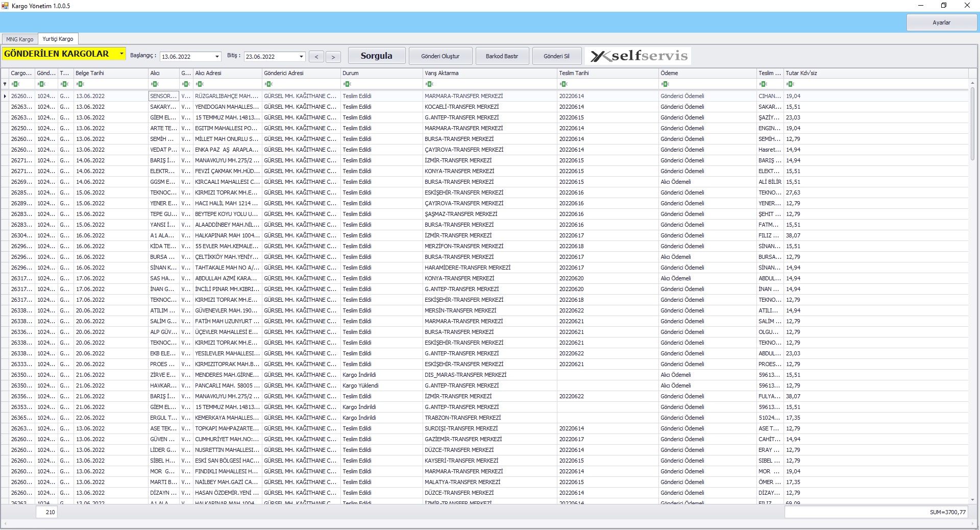Select the SENSOR... recipient cell in first row
The width and height of the screenshot is (980, 530).
pos(164,96)
